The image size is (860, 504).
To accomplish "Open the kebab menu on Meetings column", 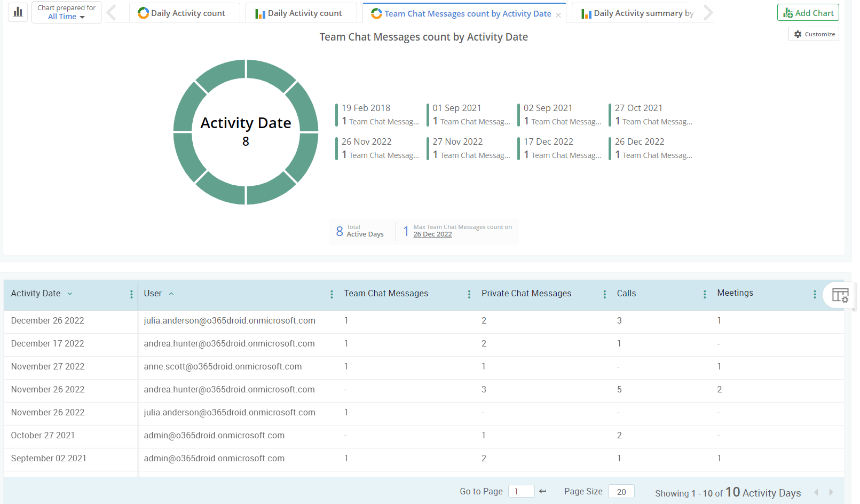I will coord(815,294).
